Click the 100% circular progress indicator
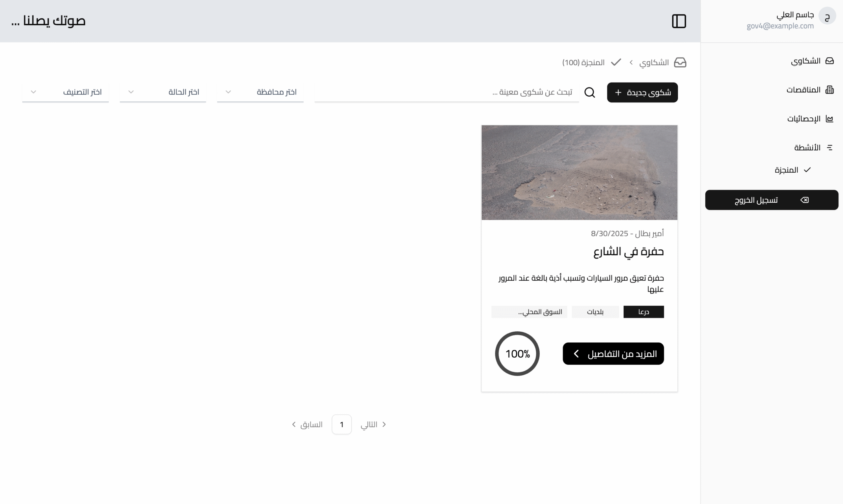 [517, 354]
